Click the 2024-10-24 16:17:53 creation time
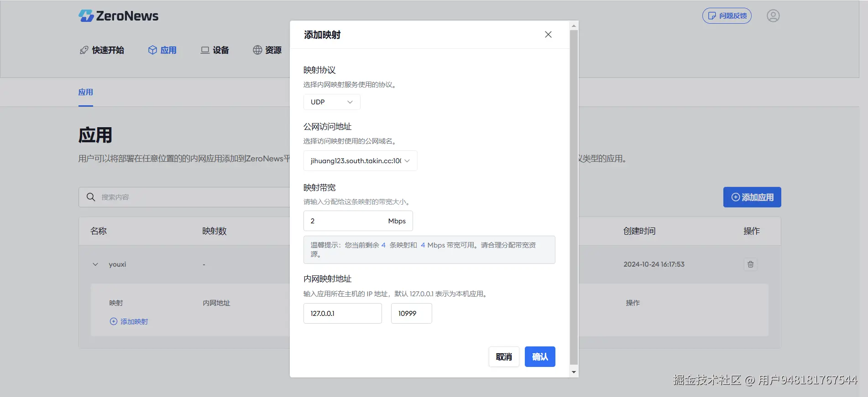The width and height of the screenshot is (868, 397). [x=654, y=264]
